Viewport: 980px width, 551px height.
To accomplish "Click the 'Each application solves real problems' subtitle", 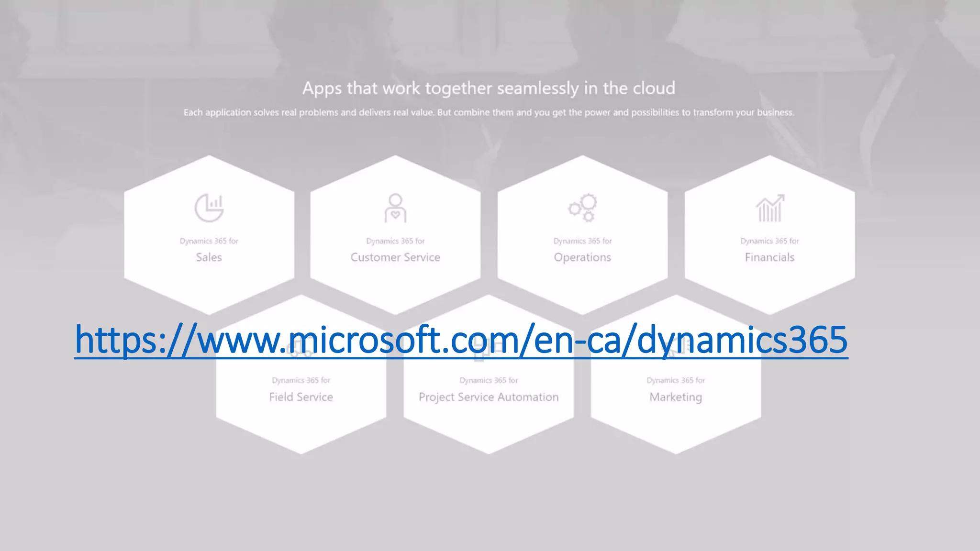I will 489,112.
